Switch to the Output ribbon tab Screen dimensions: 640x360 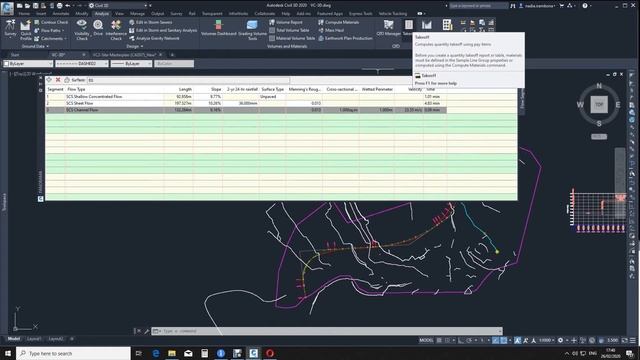point(157,13)
